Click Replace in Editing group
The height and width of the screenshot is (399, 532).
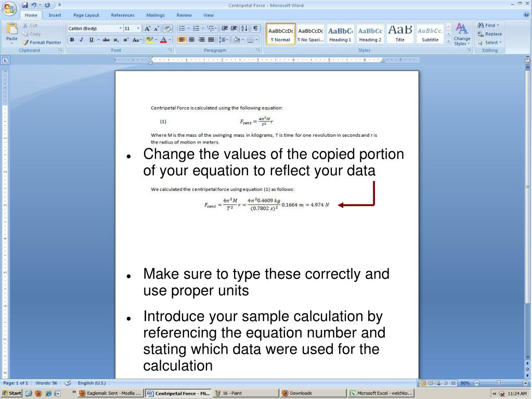coord(489,34)
